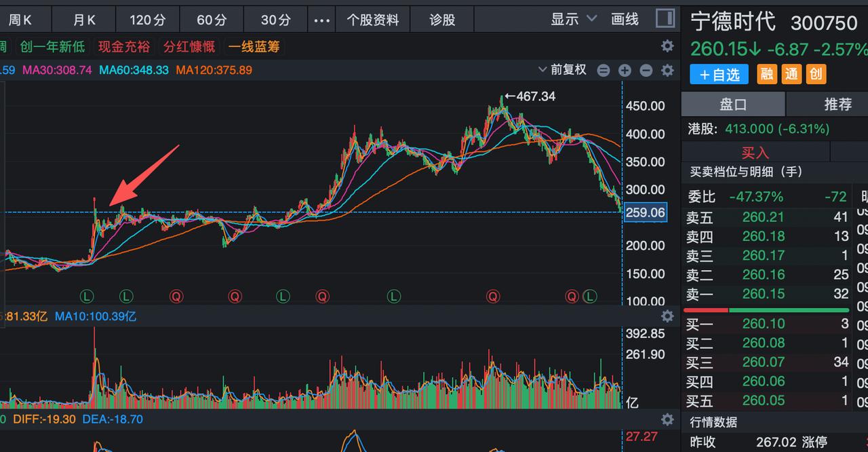Switch to the 月K monthly chart
Viewport: 868px width, 452px height.
coord(84,20)
